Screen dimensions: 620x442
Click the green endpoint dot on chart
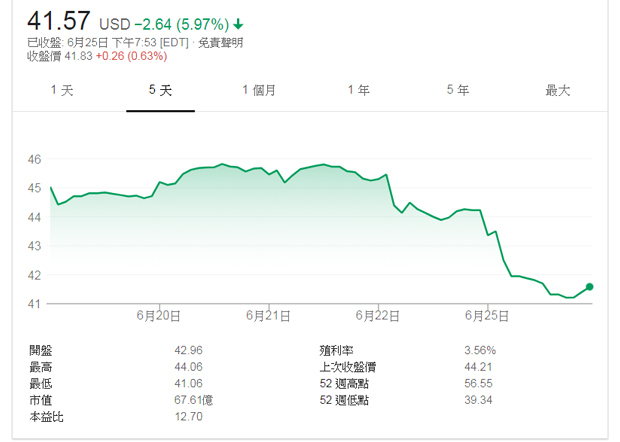[590, 287]
